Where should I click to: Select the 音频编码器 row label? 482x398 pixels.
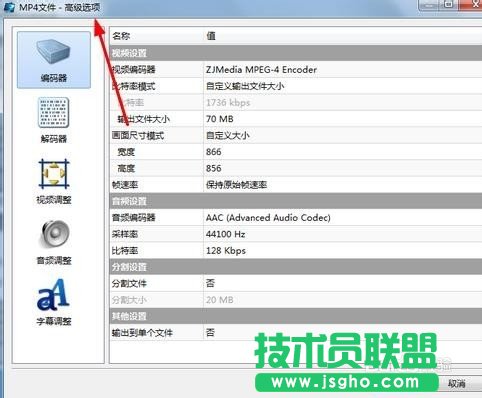click(x=133, y=218)
